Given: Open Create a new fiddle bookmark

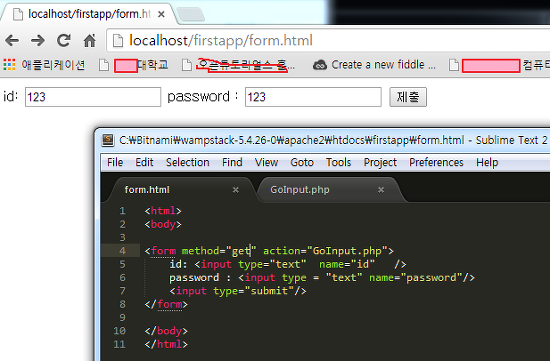Looking at the screenshot, I should (374, 65).
